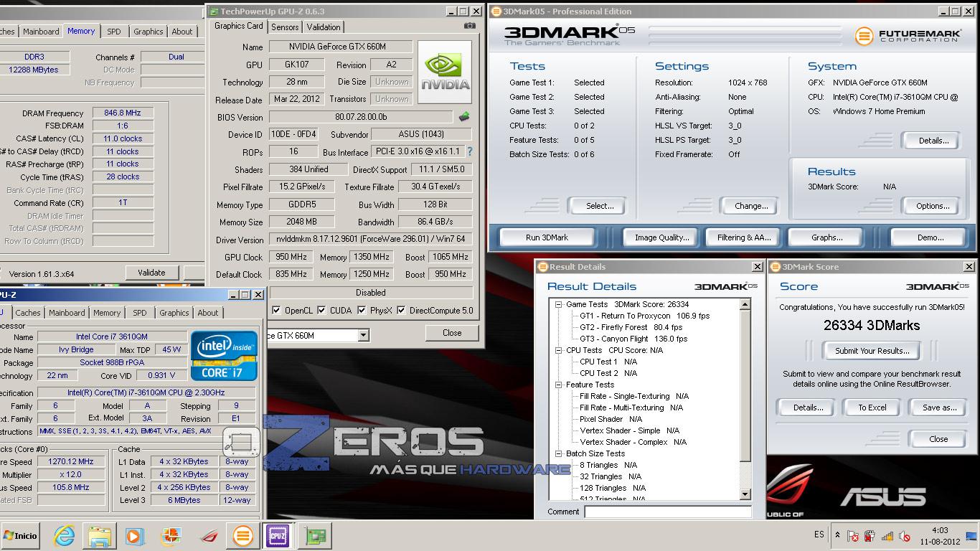Image resolution: width=980 pixels, height=551 pixels.
Task: Switch to 3DMark05 orange taskbar icon
Action: 243,535
